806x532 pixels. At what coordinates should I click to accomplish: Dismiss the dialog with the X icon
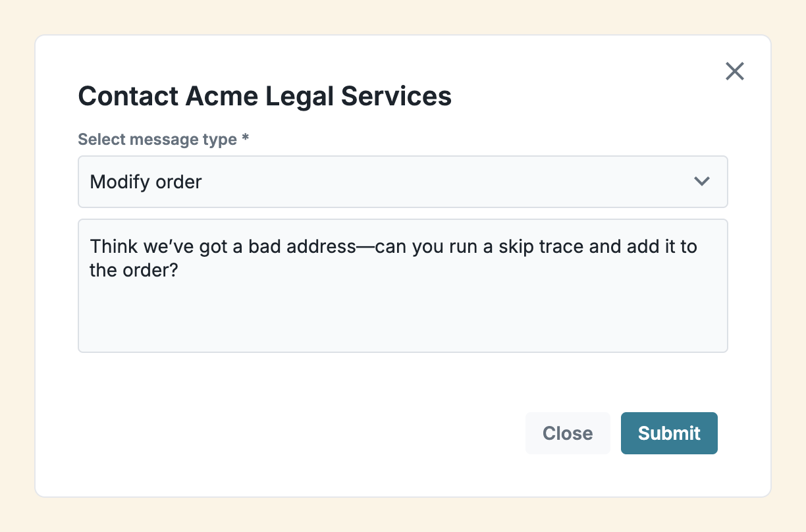click(x=734, y=71)
